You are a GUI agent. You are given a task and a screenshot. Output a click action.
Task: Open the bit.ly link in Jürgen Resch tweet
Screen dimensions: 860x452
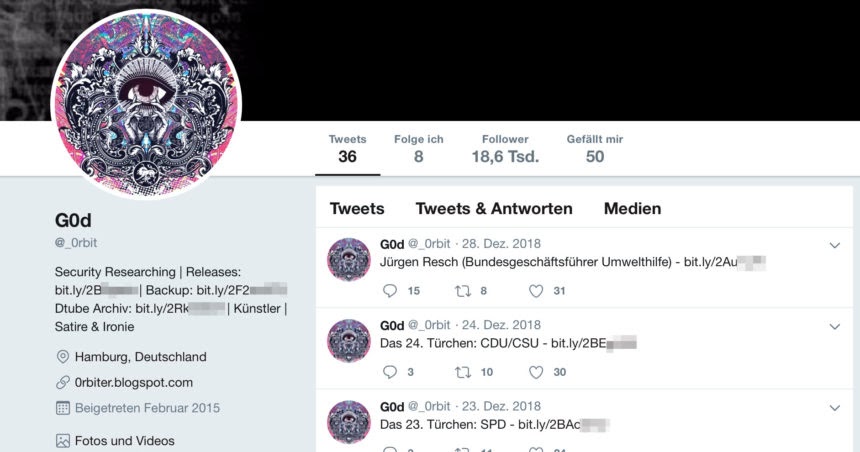[x=724, y=262]
